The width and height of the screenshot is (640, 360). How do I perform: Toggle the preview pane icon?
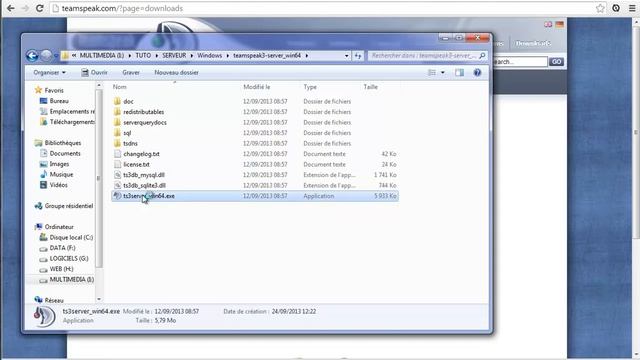[459, 73]
